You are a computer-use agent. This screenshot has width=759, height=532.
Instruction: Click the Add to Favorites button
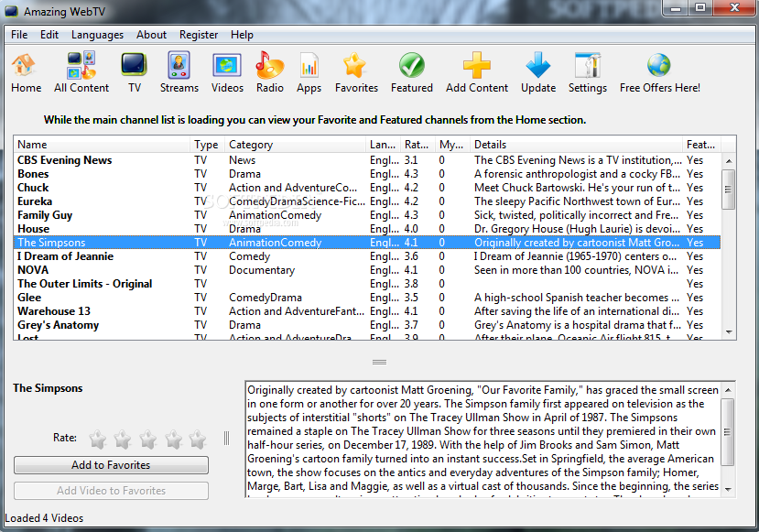(112, 465)
